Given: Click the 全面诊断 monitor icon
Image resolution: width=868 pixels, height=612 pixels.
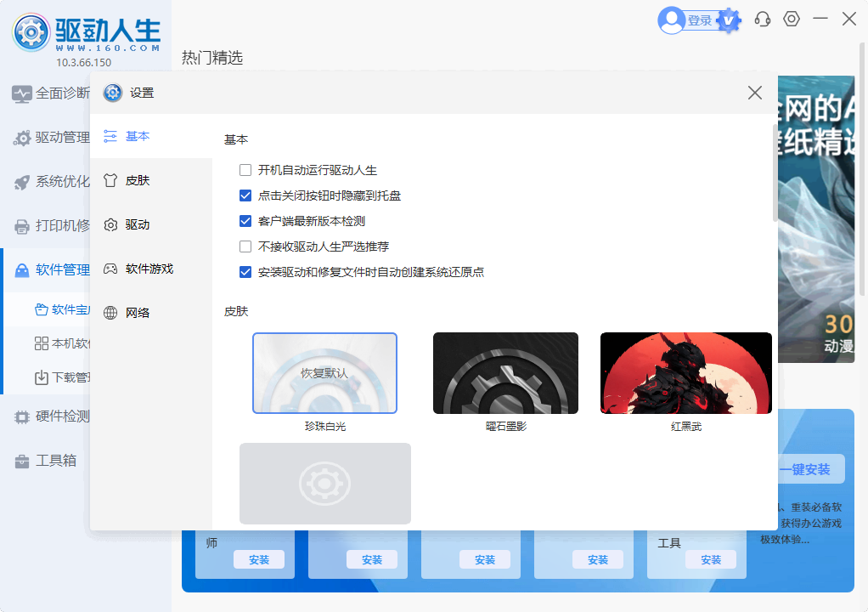Looking at the screenshot, I should [21, 93].
